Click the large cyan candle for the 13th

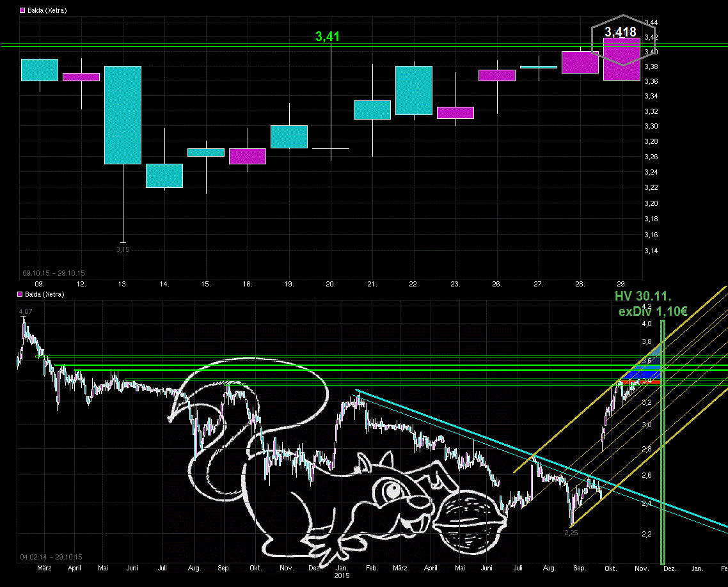tap(123, 115)
